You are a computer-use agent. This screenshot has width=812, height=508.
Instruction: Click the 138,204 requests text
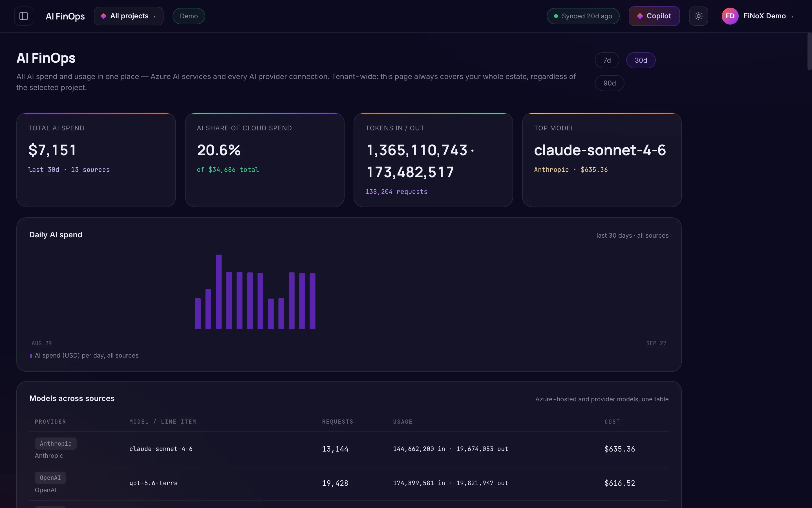(x=396, y=192)
